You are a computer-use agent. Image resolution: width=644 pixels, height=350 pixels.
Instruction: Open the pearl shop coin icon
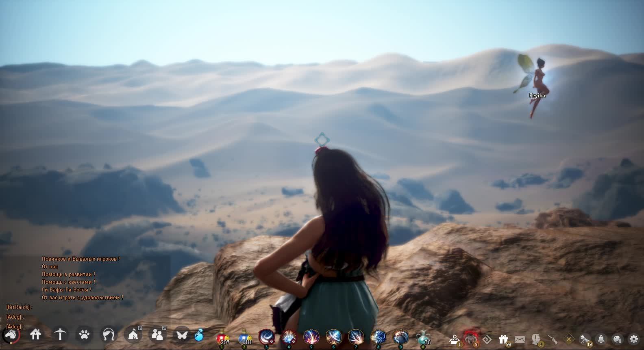tap(618, 339)
